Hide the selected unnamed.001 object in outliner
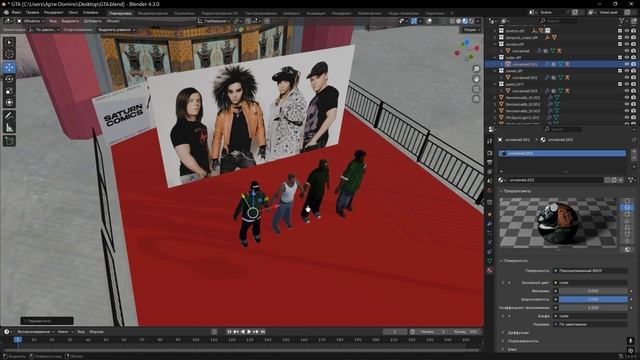This screenshot has width=640, height=360. coord(627,64)
